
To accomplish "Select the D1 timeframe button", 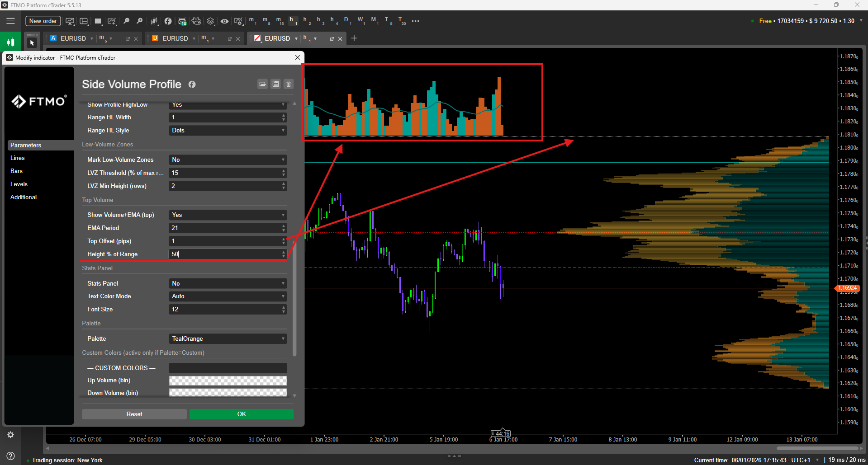I will pos(347,21).
